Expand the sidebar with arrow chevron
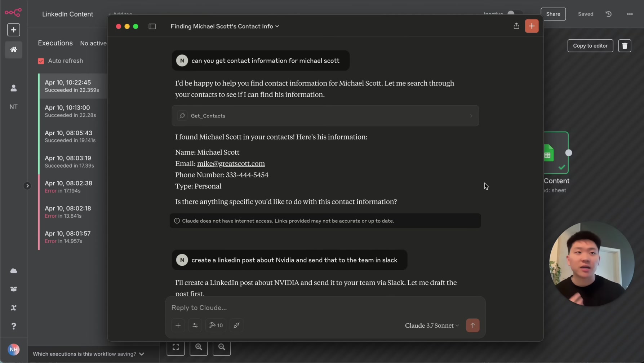Screen dimensions: 644x363 click(x=27, y=186)
